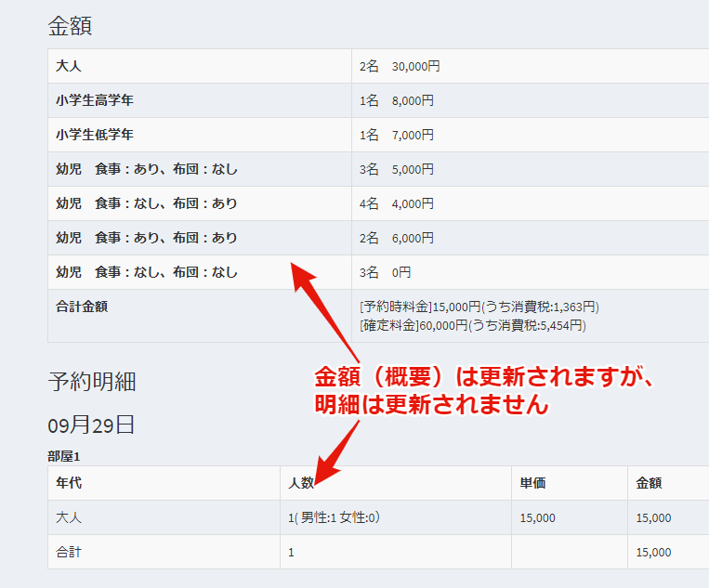The image size is (709, 588).
Task: Select the 大人 row label
Action: [x=68, y=66]
